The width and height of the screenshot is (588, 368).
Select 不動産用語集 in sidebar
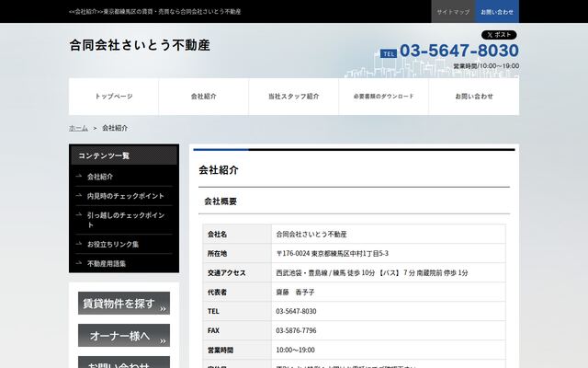(107, 264)
